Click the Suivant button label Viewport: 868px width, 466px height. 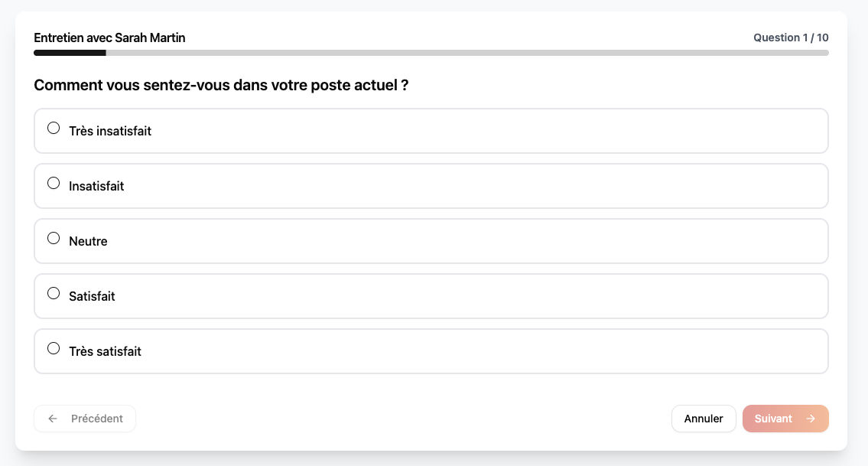[x=773, y=419]
